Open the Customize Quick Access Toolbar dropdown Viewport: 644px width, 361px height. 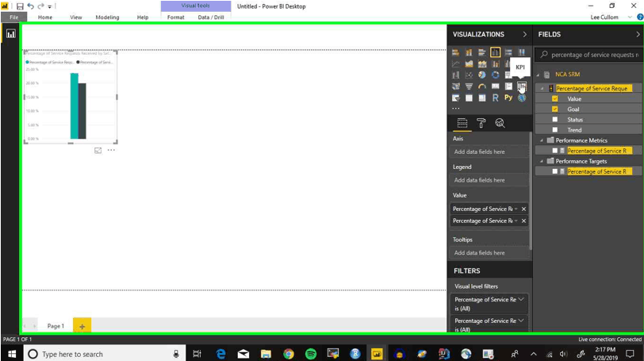click(x=50, y=6)
